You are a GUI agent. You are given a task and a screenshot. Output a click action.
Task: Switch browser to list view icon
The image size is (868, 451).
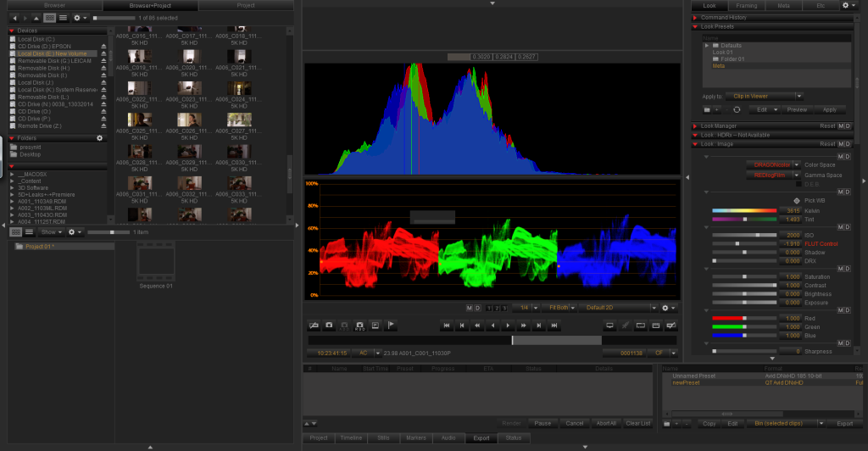pos(62,18)
